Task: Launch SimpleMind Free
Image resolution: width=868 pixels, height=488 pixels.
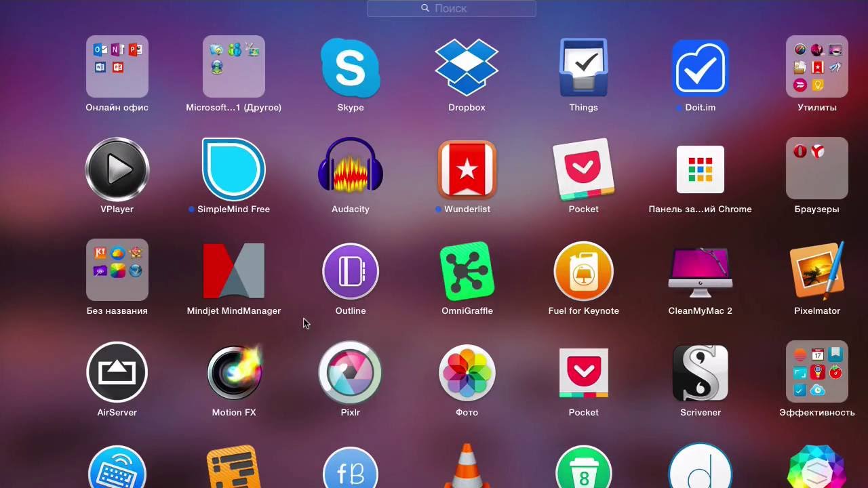Action: pyautogui.click(x=234, y=169)
